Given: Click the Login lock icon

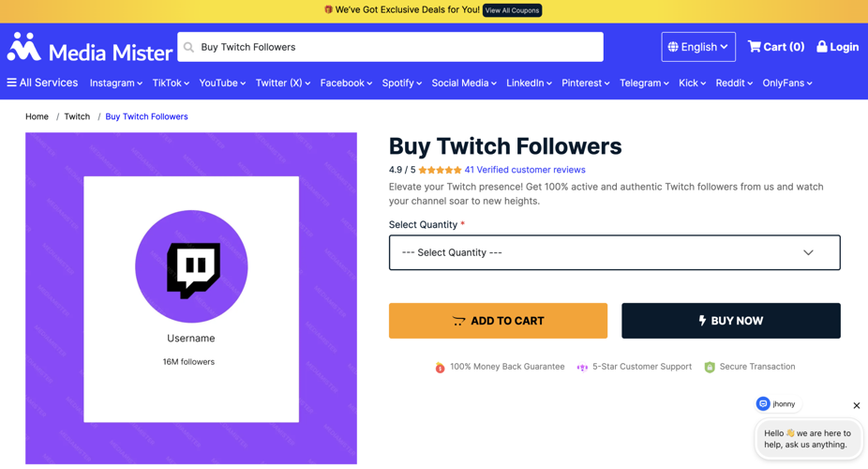Looking at the screenshot, I should (822, 47).
